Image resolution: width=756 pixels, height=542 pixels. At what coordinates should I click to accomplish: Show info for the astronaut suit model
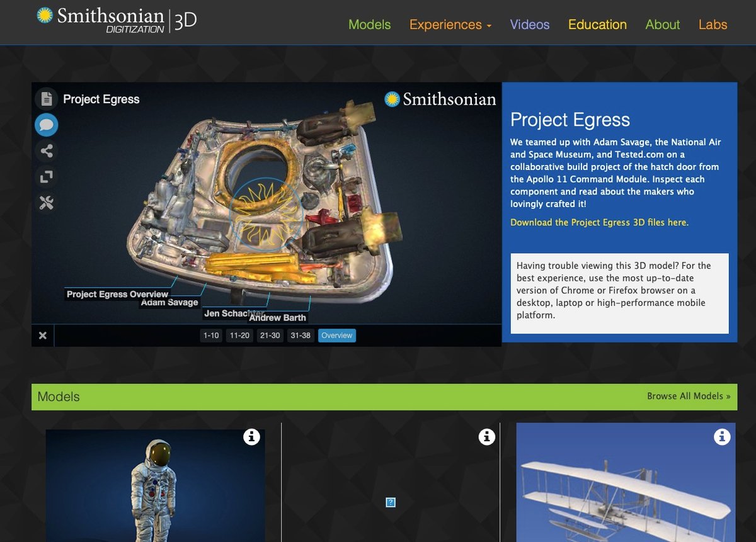coord(251,437)
